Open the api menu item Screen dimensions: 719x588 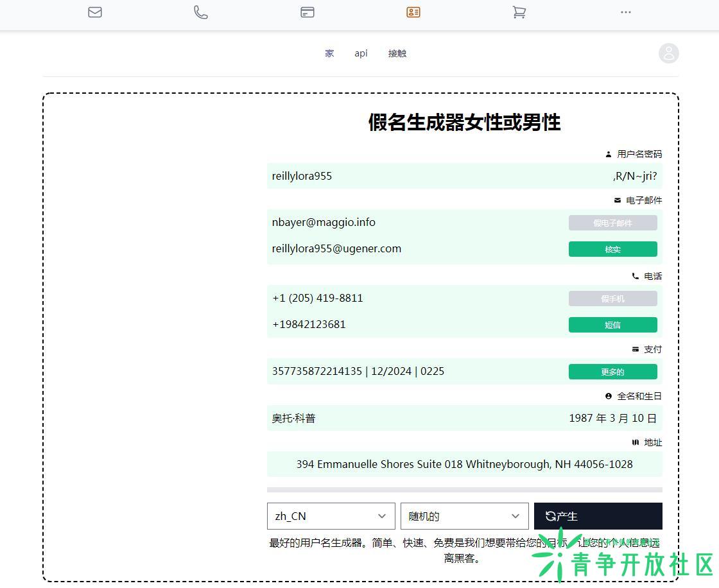[361, 53]
